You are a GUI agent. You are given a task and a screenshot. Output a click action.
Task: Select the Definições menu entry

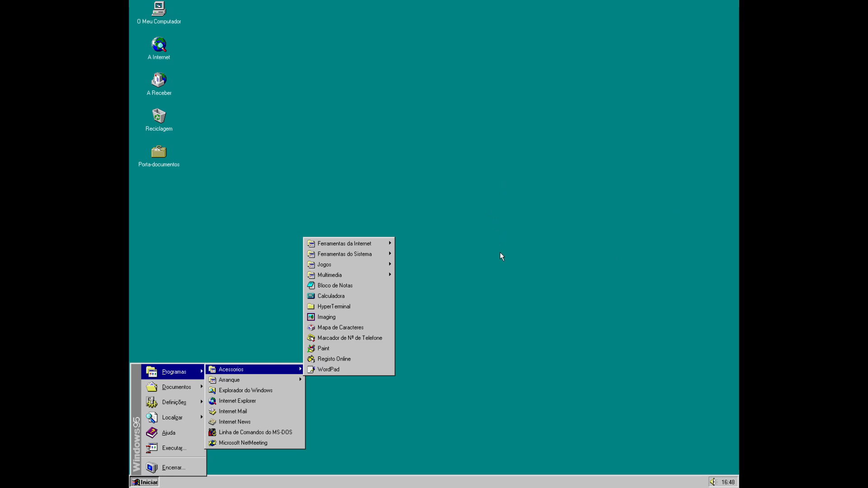pyautogui.click(x=173, y=402)
